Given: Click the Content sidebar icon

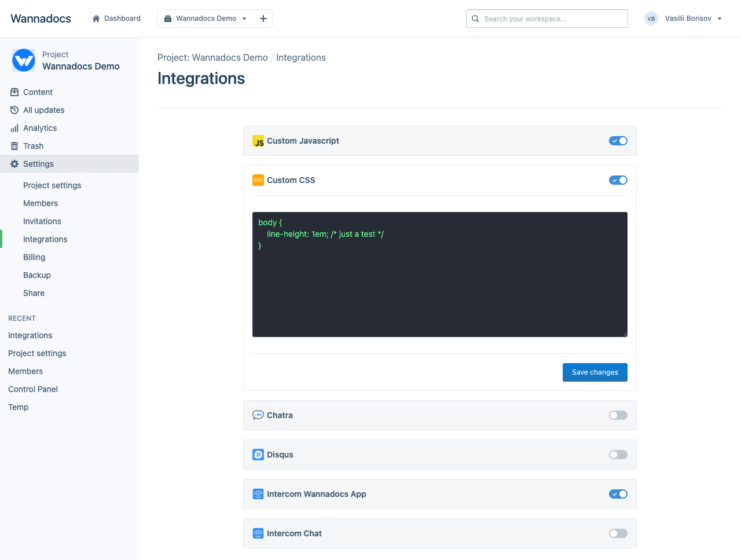Looking at the screenshot, I should (x=14, y=92).
